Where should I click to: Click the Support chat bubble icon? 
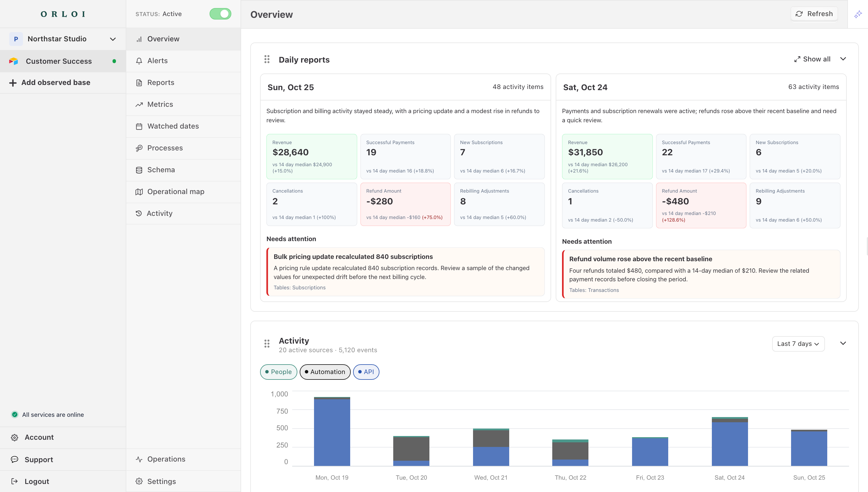(15, 460)
